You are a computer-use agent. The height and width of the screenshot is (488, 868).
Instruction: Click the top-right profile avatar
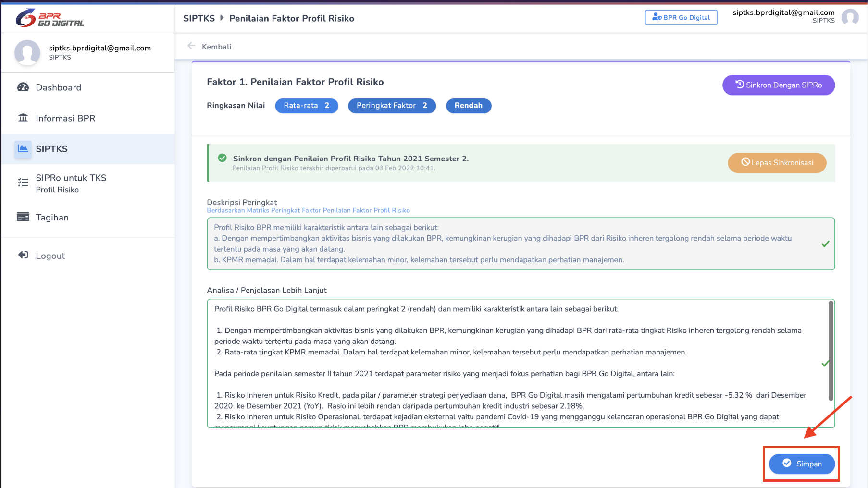850,17
